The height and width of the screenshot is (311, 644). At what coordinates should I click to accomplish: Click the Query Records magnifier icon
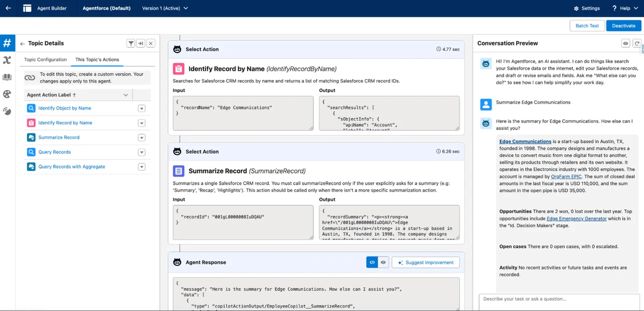coord(31,152)
